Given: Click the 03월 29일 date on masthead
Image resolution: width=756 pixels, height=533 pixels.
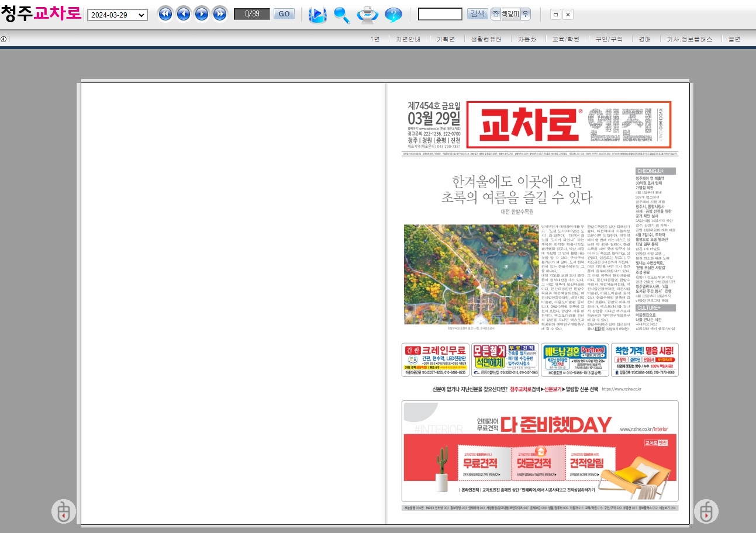Looking at the screenshot, I should click(434, 117).
